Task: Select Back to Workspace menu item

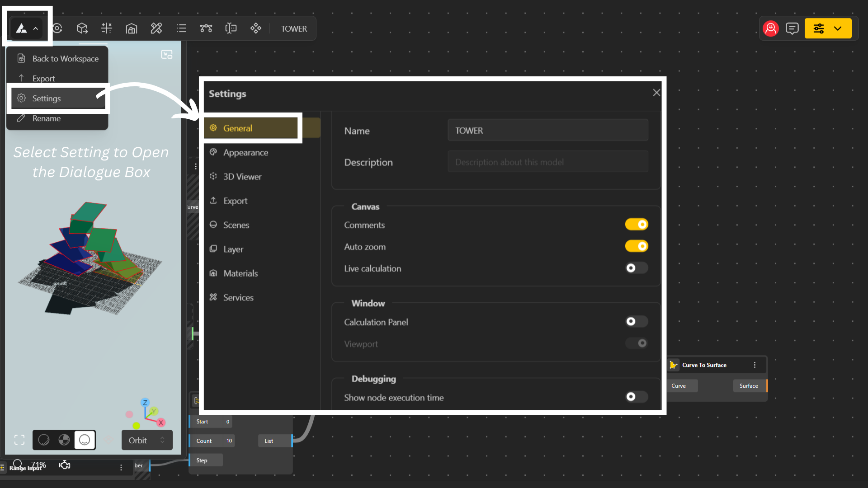Action: [x=65, y=59]
